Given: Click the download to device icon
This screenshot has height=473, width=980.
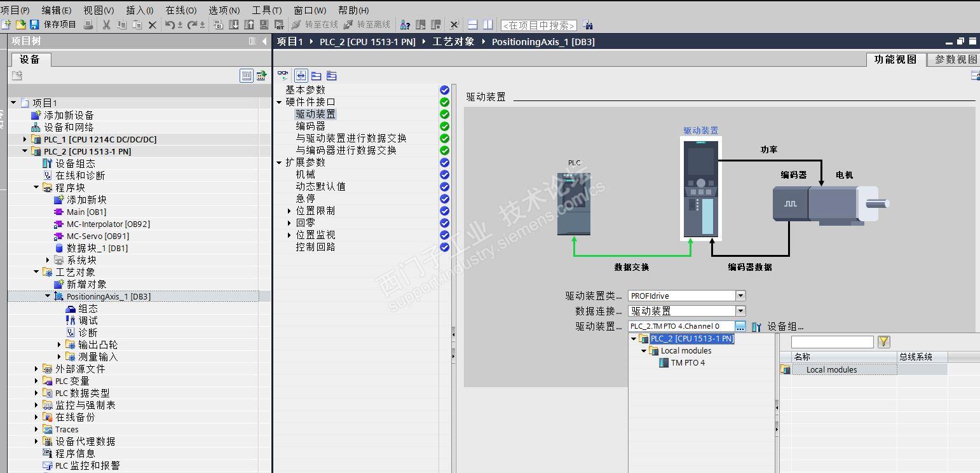Looking at the screenshot, I should tap(233, 25).
